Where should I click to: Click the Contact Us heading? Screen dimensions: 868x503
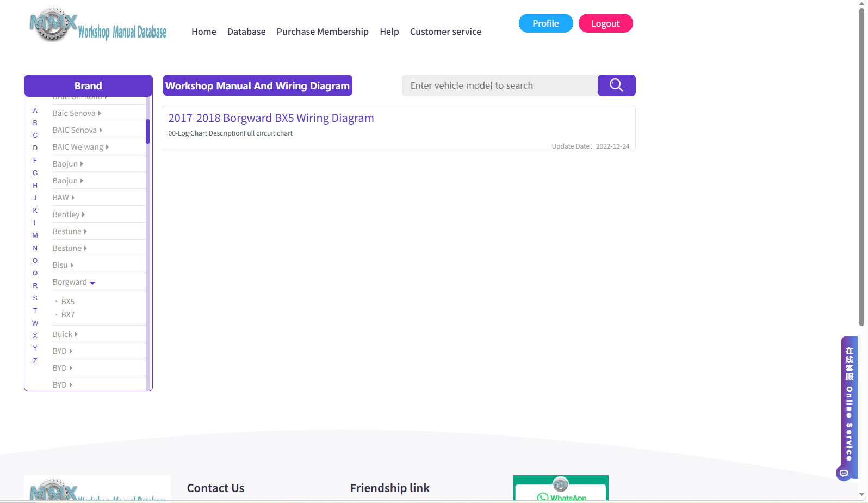(x=216, y=488)
